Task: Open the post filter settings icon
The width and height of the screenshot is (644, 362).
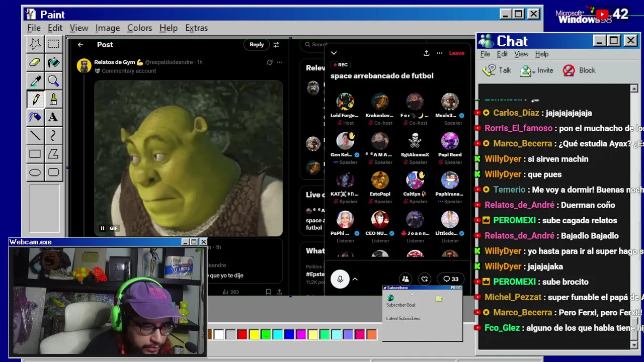Action: 276,45
